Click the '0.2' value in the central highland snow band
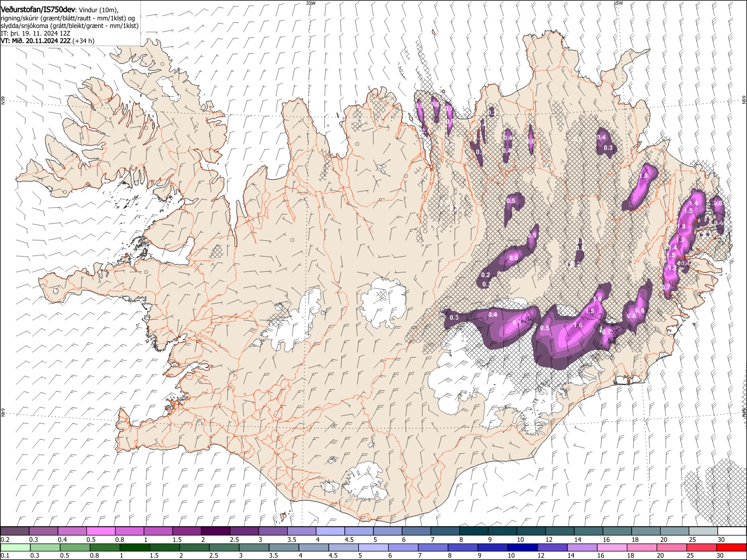The width and height of the screenshot is (747, 560). tap(486, 275)
